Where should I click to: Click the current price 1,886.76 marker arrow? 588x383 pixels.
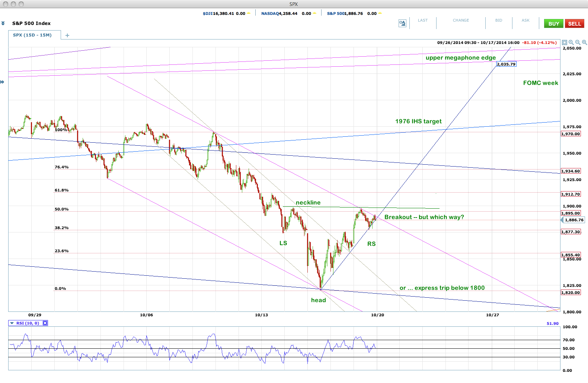tap(562, 220)
